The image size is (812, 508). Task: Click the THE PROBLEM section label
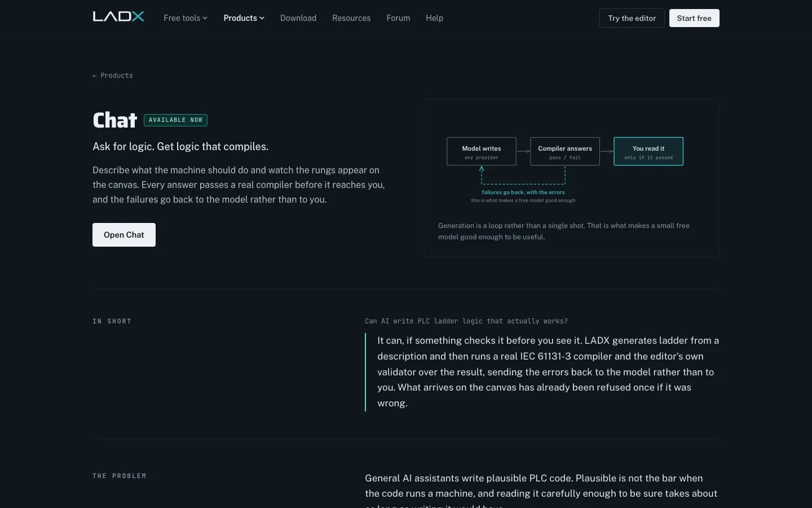[119, 476]
